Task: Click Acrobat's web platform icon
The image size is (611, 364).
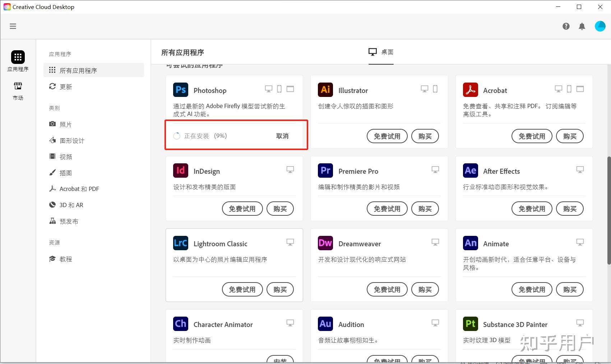Action: point(580,89)
